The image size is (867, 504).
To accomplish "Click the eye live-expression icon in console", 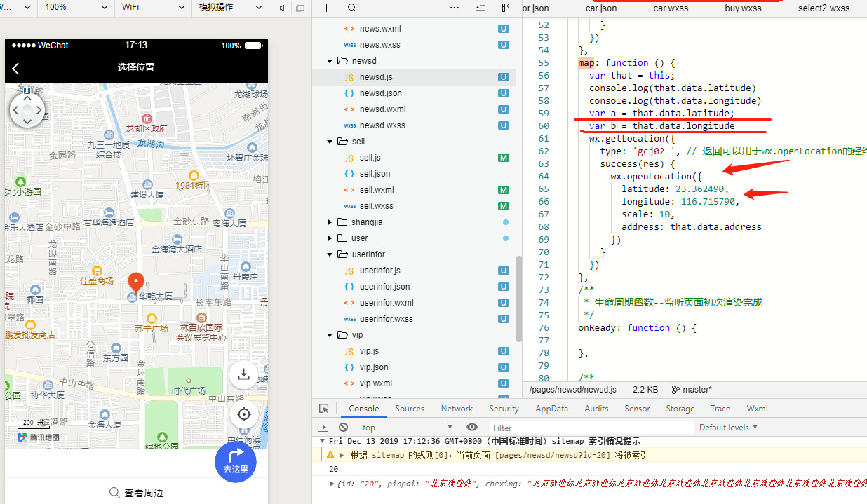I will pyautogui.click(x=472, y=427).
